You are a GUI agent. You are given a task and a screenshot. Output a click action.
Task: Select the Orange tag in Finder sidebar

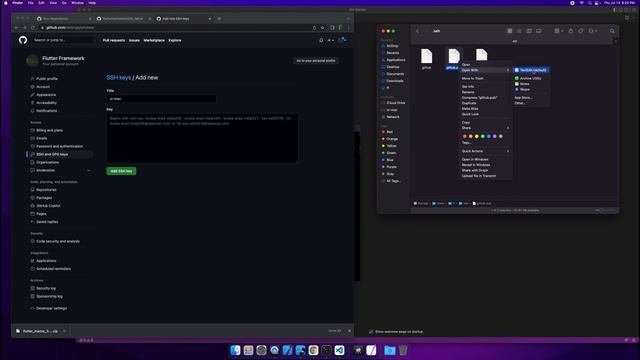click(x=391, y=139)
